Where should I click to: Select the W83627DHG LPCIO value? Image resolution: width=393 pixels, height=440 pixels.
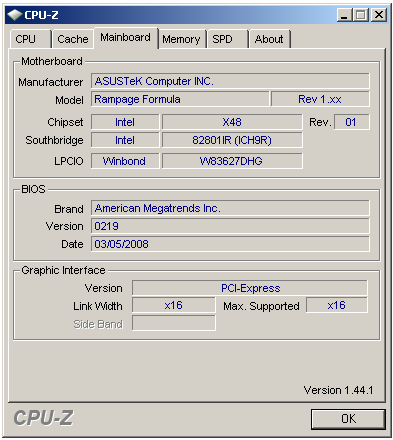point(232,161)
